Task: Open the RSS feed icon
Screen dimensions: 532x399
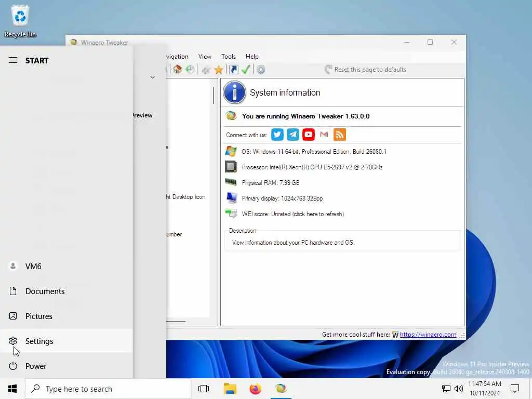Action: (340, 135)
